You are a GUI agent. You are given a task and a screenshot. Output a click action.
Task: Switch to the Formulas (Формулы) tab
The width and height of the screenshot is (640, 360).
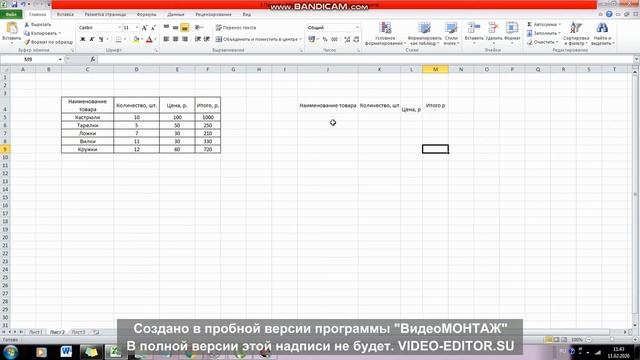click(x=147, y=14)
